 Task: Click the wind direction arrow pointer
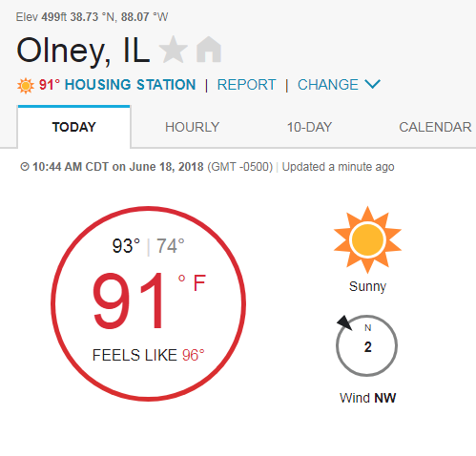coord(344,322)
